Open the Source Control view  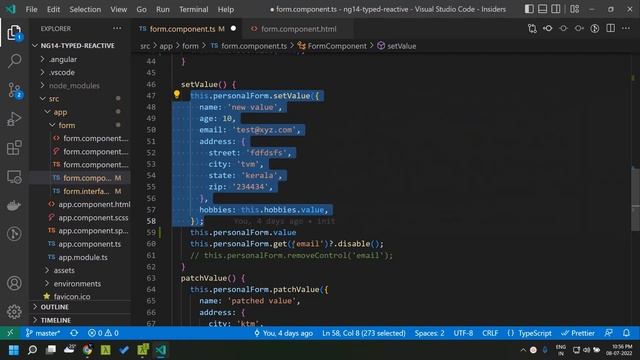coord(14,90)
